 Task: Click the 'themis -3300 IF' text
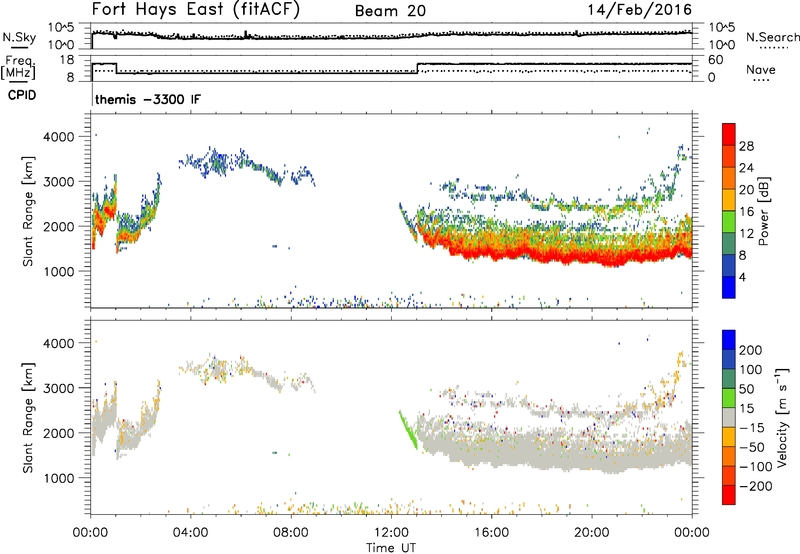[148, 99]
